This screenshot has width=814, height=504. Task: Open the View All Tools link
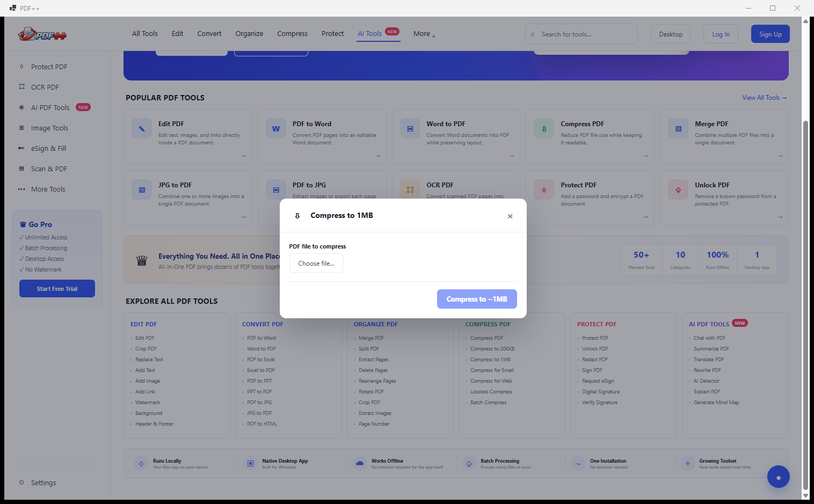[764, 98]
